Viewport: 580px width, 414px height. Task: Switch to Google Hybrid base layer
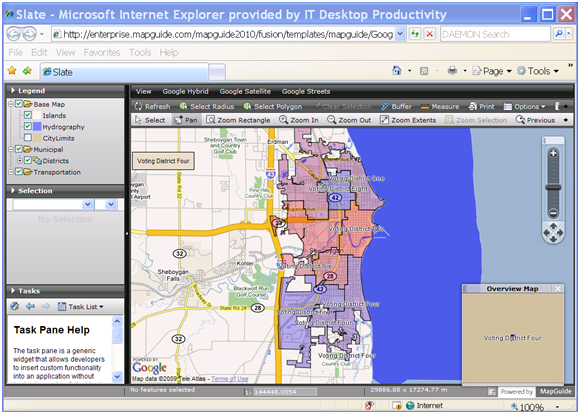pyautogui.click(x=185, y=91)
